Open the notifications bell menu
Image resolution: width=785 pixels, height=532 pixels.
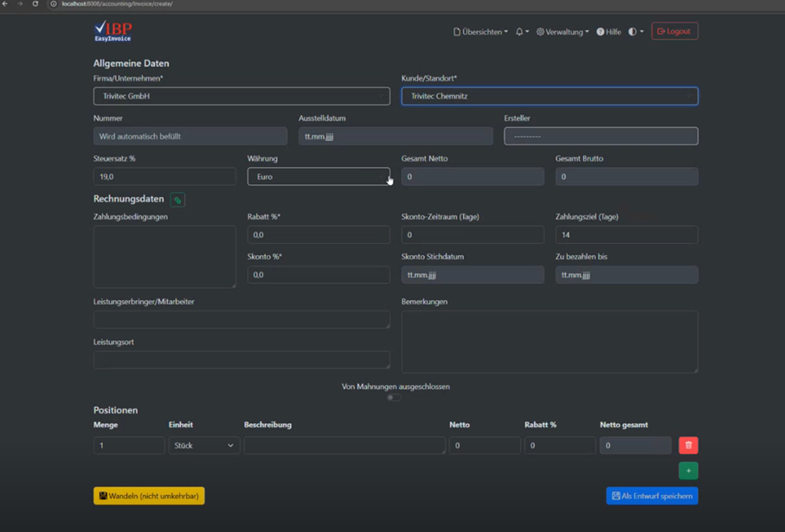click(521, 32)
